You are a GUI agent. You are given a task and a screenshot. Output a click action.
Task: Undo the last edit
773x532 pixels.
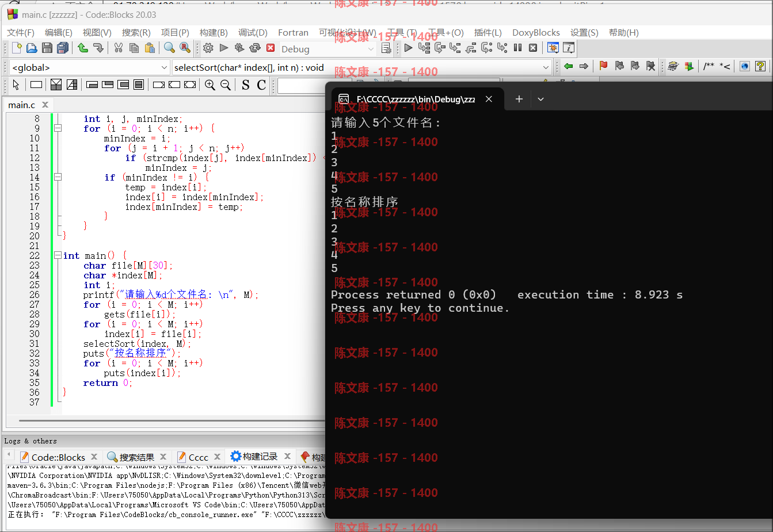pyautogui.click(x=83, y=48)
